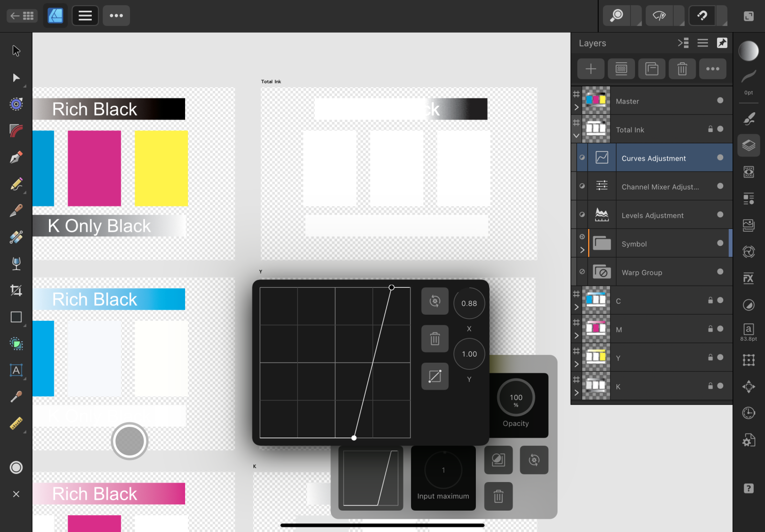Open the Effects (FX) studio panel
Image resolution: width=765 pixels, height=532 pixels.
(749, 278)
